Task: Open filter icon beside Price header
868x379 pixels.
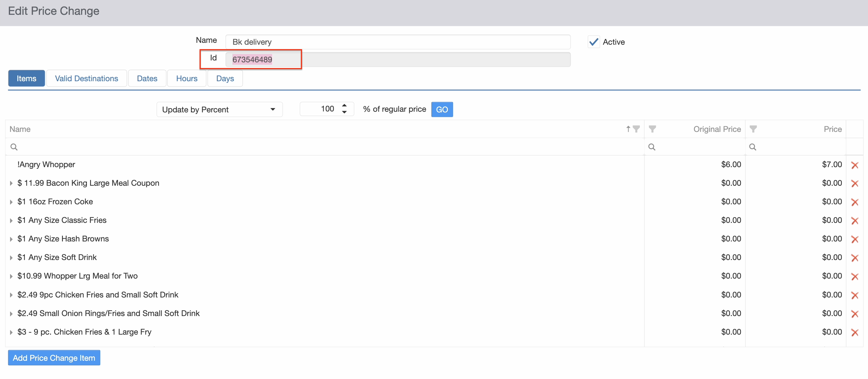Action: click(x=753, y=129)
